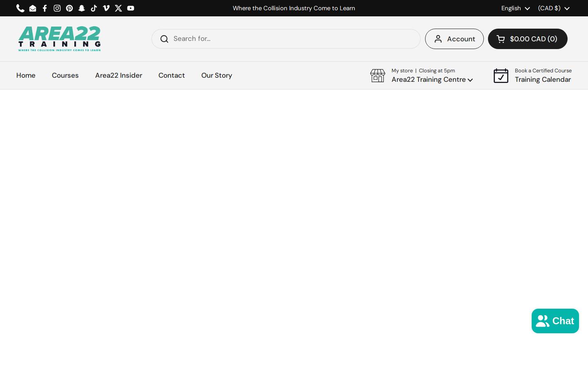Expand the CAD $ currency dropdown
This screenshot has width=588, height=368.
pos(554,8)
